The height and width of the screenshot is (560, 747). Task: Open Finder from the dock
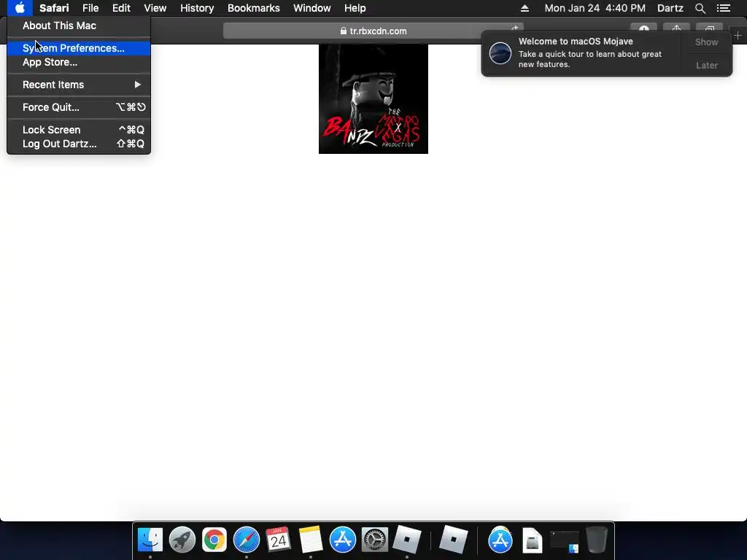click(x=150, y=540)
